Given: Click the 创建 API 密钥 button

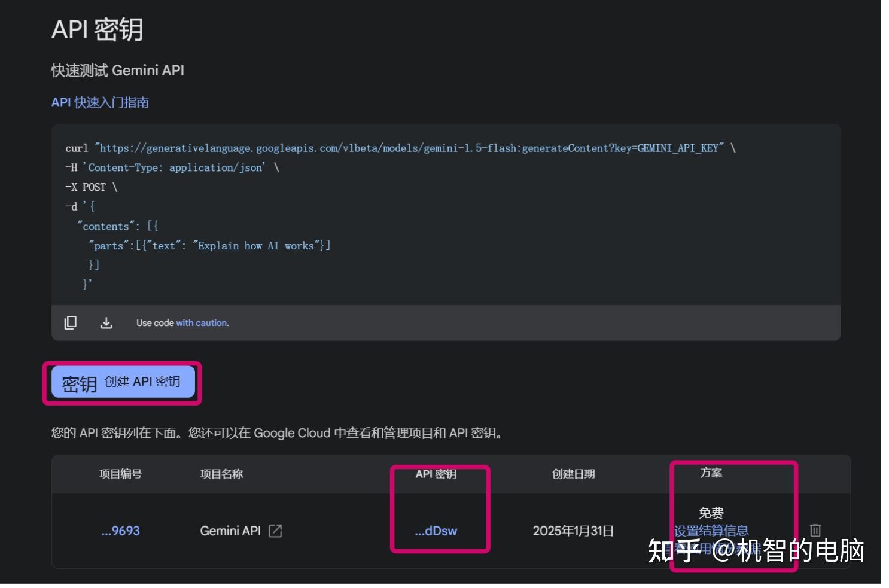Looking at the screenshot, I should click(x=123, y=382).
